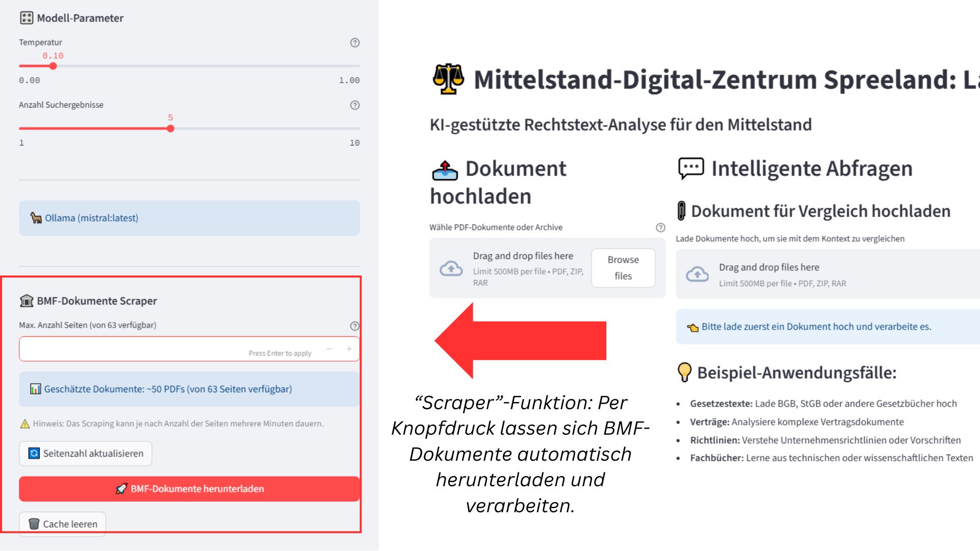The width and height of the screenshot is (980, 551).
Task: Click the scales of justice logo icon
Action: pos(448,80)
